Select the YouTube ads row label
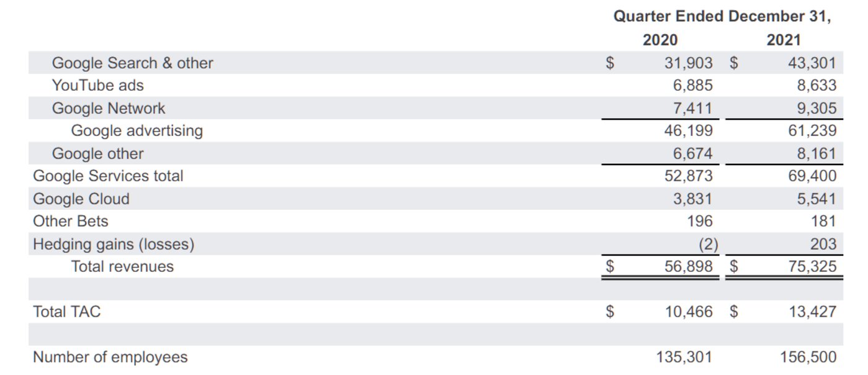Viewport: 868px width, 375px height. [98, 86]
